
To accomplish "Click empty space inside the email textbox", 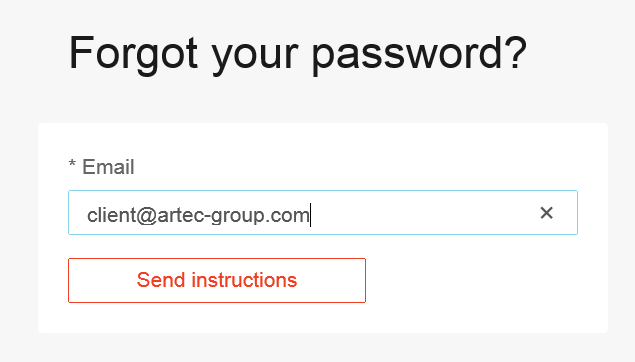I will (421, 213).
